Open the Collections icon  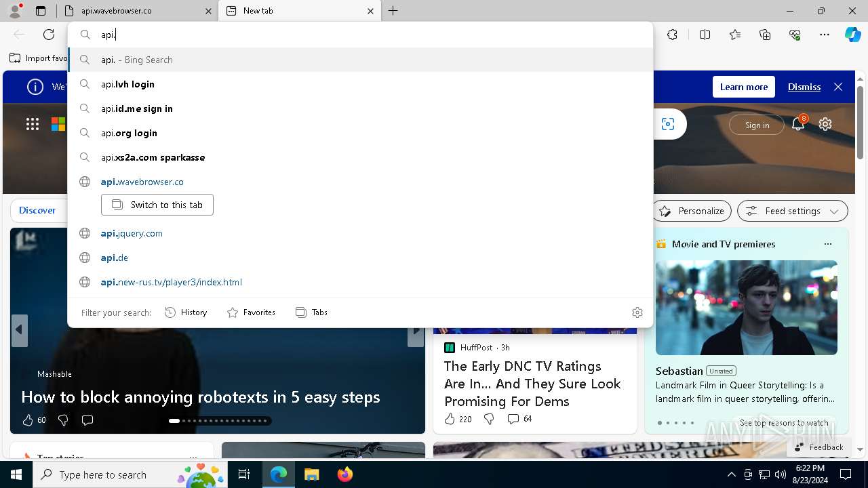765,35
